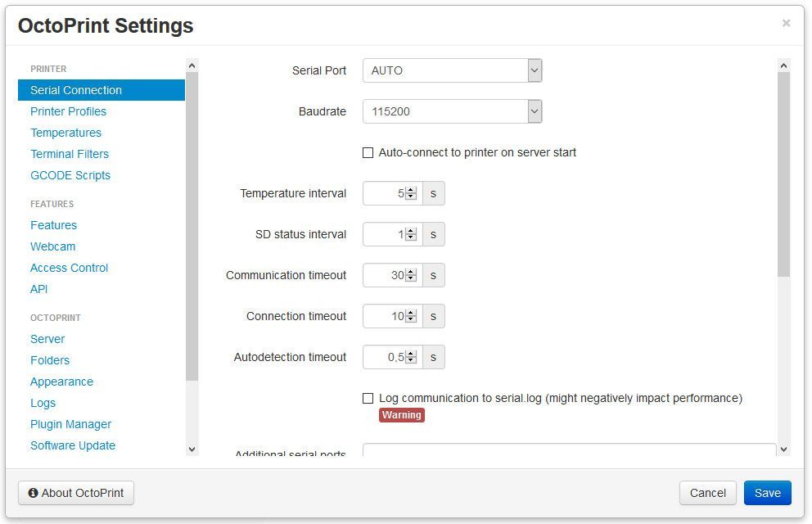Open the Baudrate dropdown

point(452,111)
